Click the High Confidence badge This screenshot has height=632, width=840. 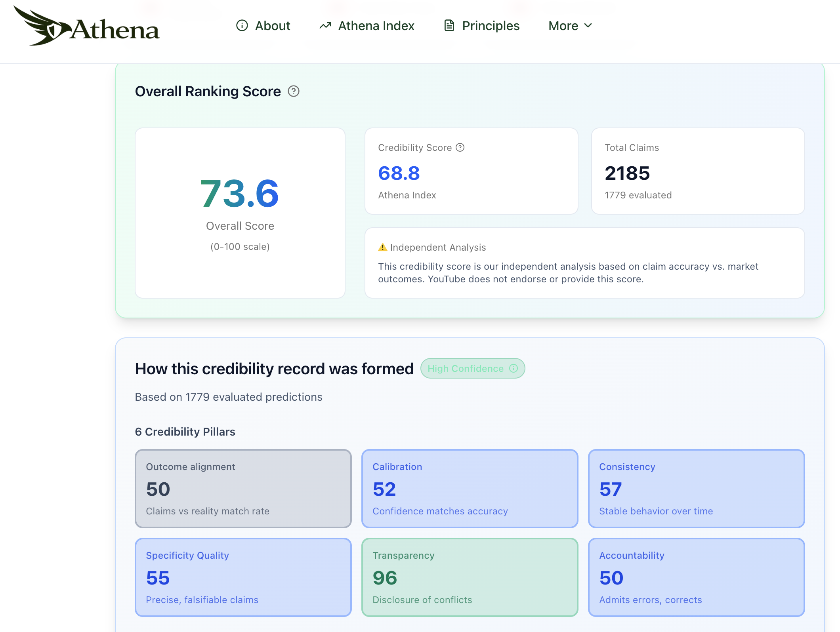[x=472, y=368]
